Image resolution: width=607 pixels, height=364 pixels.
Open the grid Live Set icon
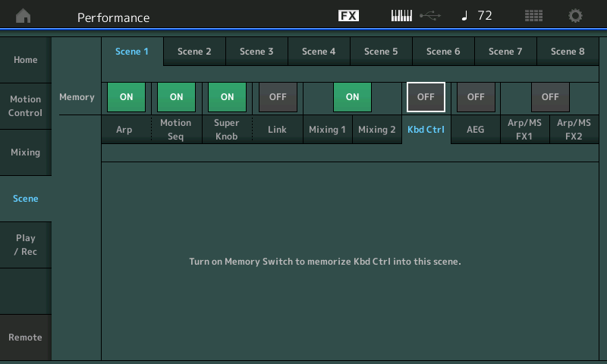[x=533, y=16]
